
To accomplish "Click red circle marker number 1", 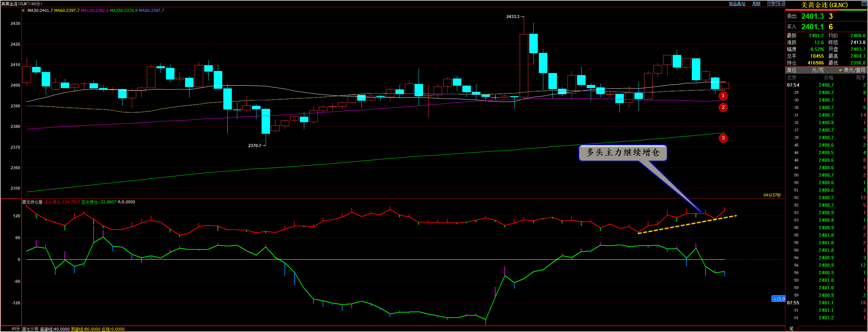I will click(723, 96).
